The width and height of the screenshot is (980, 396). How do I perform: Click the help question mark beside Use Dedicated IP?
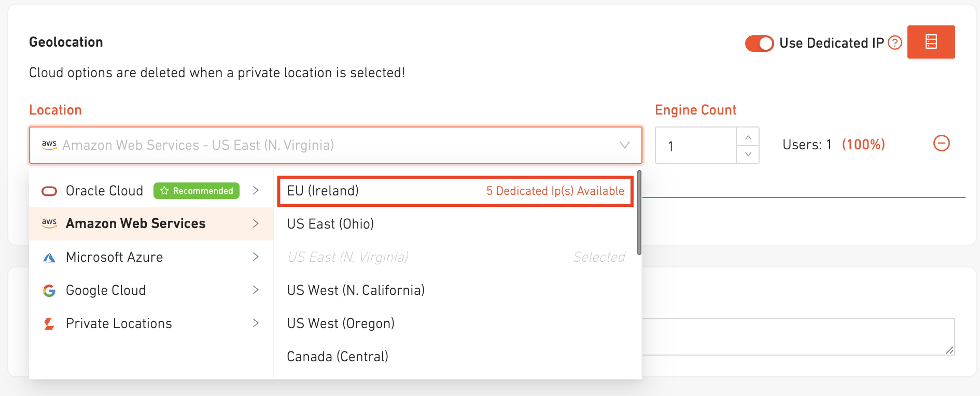pyautogui.click(x=895, y=43)
